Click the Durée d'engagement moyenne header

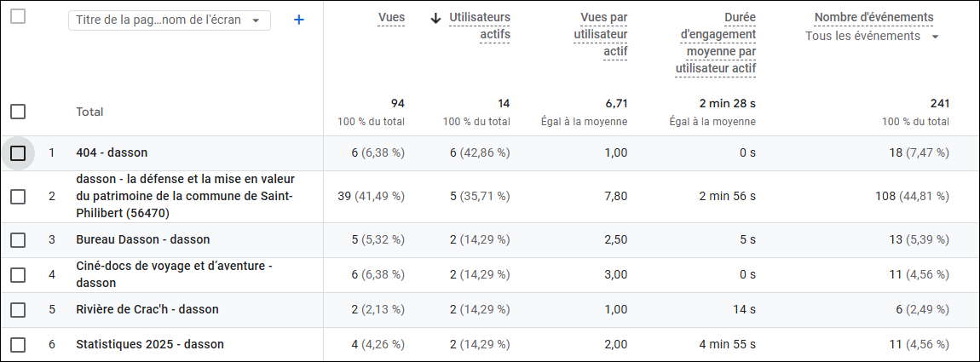tap(715, 43)
